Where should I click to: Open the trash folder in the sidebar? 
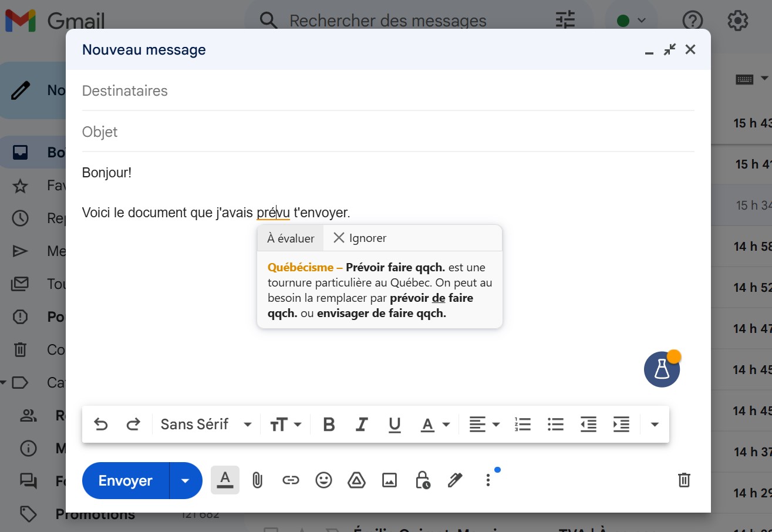20,350
